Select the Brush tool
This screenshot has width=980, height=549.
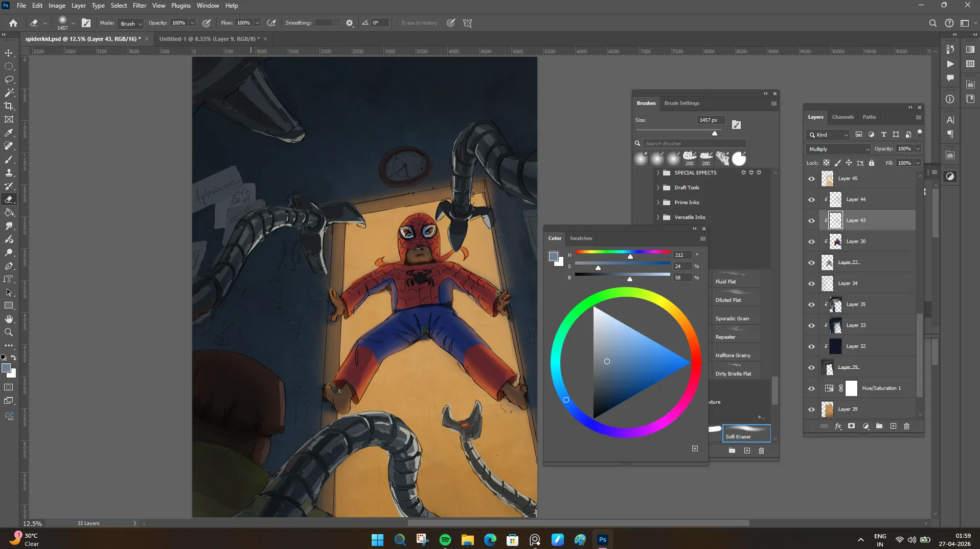pos(9,159)
